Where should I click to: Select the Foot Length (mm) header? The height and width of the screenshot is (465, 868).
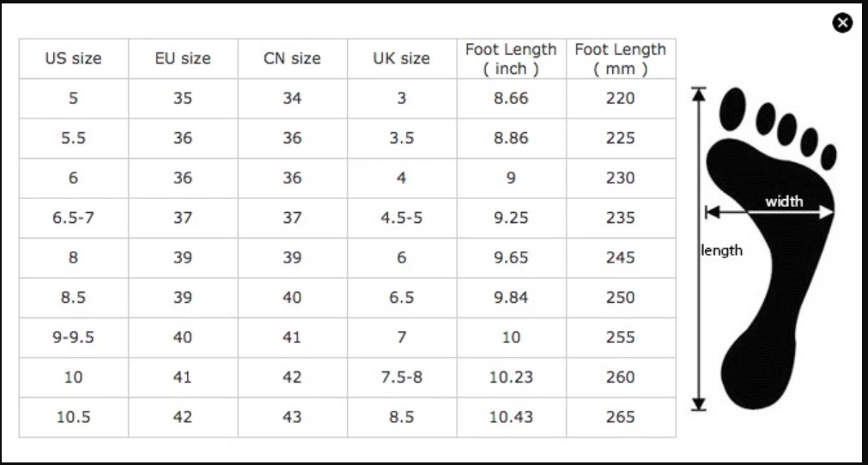(x=620, y=59)
